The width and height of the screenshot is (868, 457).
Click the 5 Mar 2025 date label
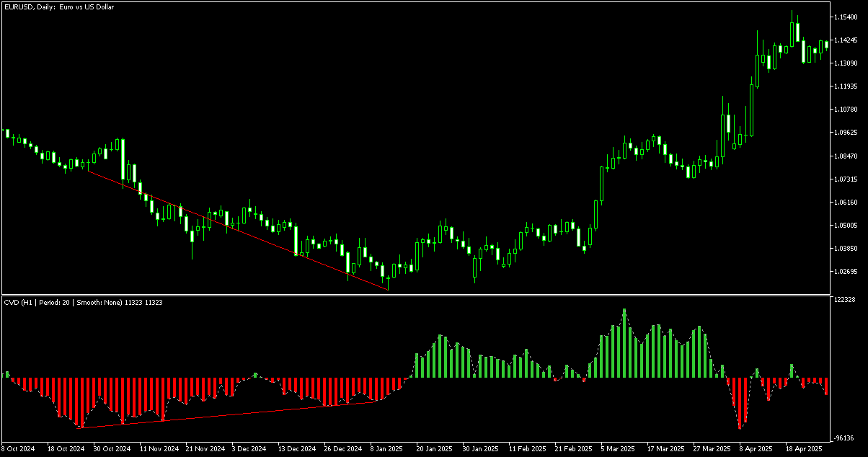tap(619, 448)
